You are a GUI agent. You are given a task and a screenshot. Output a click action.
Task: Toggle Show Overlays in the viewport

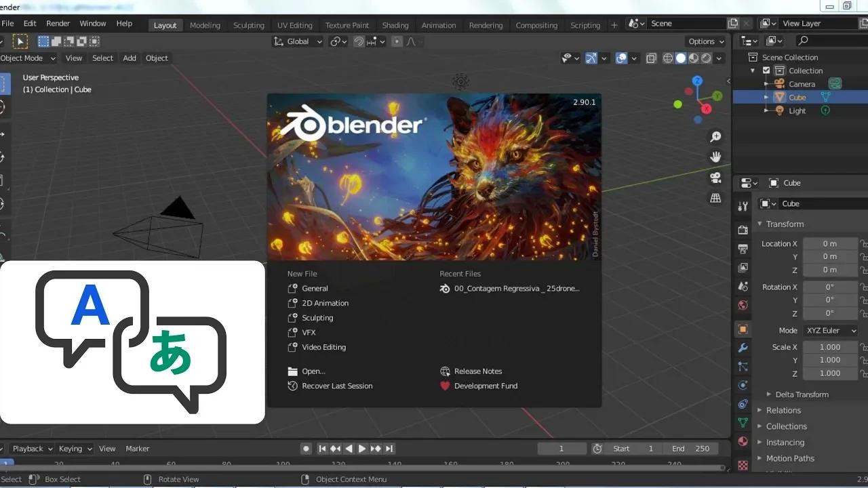(620, 58)
